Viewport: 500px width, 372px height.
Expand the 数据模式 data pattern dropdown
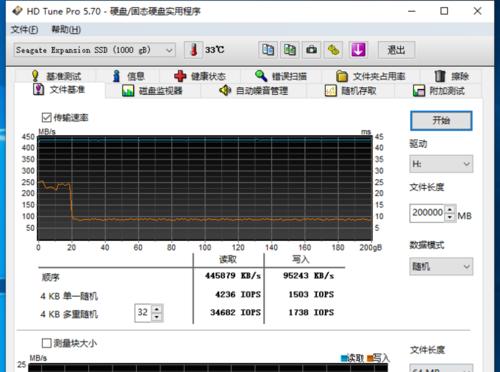pos(441,266)
